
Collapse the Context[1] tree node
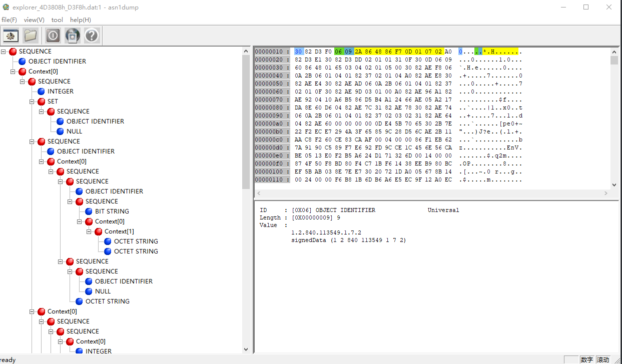coord(90,231)
